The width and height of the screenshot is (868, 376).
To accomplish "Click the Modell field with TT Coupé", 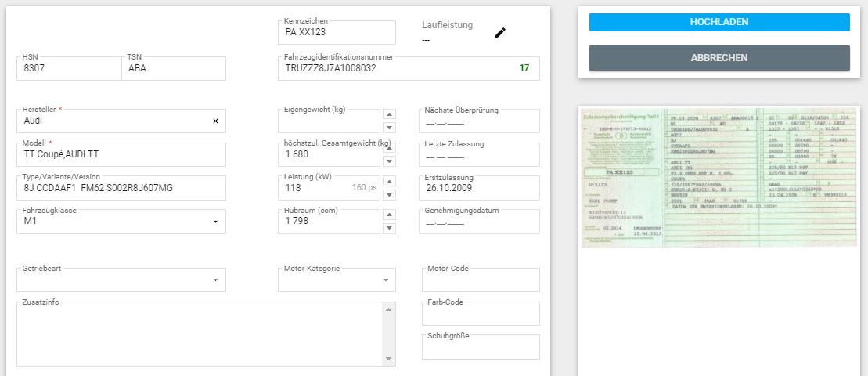I will pos(121,154).
